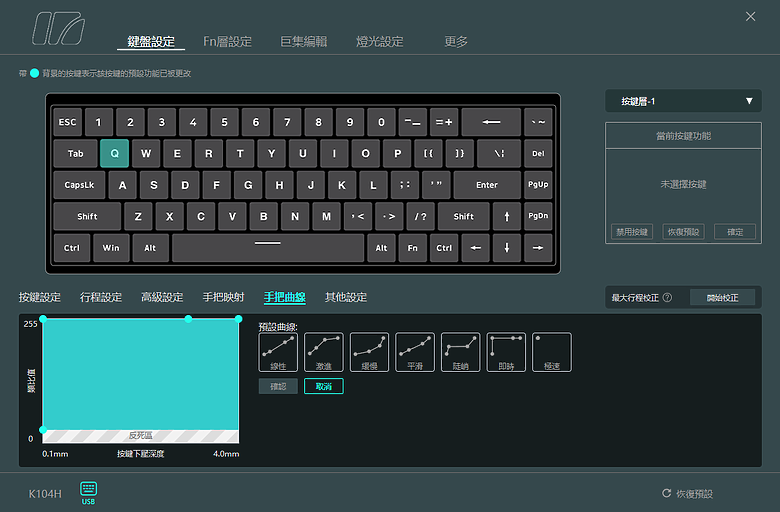
Task: Click the teal curve graph area
Action: click(141, 374)
